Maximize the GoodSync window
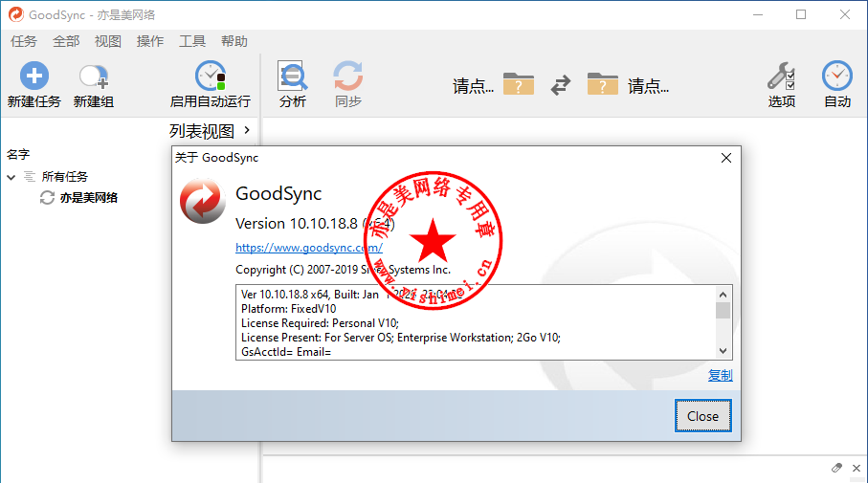Screen dimensions: 868x483 (x=801, y=14)
